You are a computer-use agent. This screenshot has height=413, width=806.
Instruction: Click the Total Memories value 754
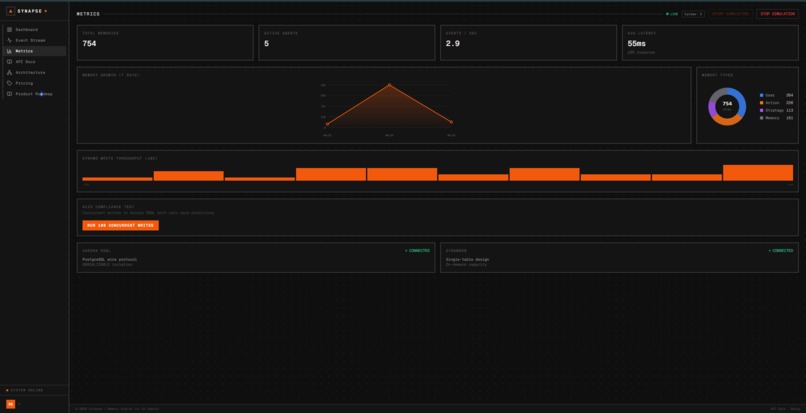[x=89, y=44]
